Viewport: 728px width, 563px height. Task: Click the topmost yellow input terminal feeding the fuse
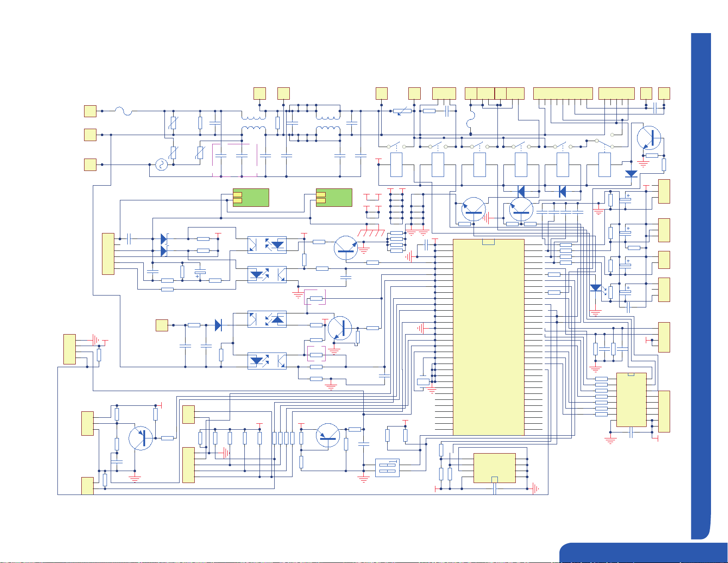click(90, 111)
